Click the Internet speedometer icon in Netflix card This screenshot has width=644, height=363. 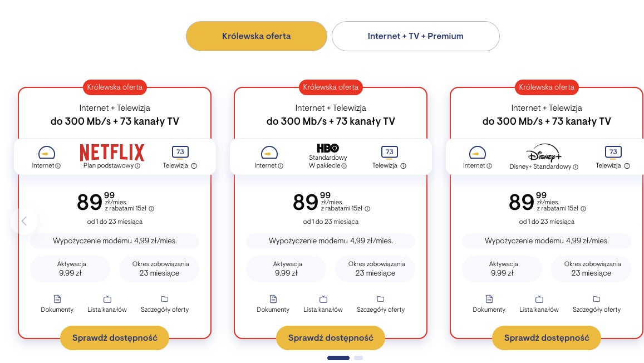[47, 153]
